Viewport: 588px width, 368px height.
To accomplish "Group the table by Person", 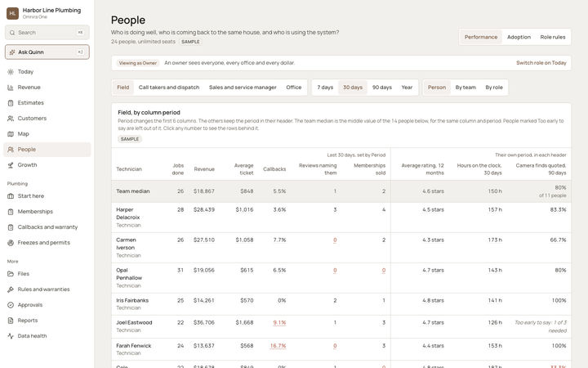I will pyautogui.click(x=437, y=88).
